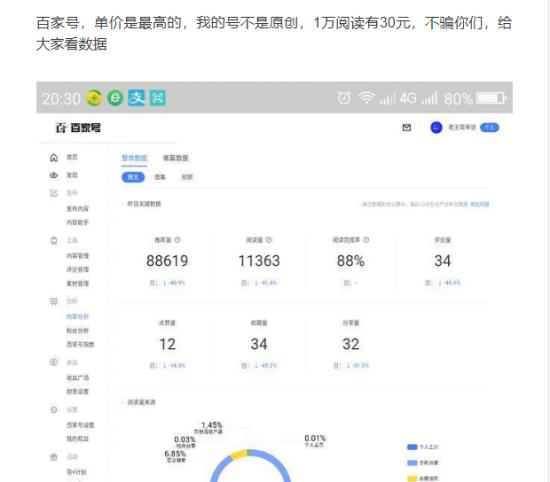
Task: Click the yellow legend swatch of the donut chart
Action: 412,478
